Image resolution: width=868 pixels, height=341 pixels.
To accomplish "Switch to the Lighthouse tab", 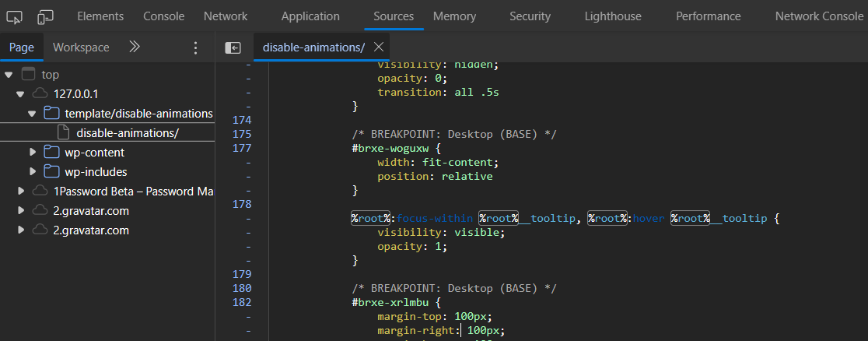I will pyautogui.click(x=613, y=16).
